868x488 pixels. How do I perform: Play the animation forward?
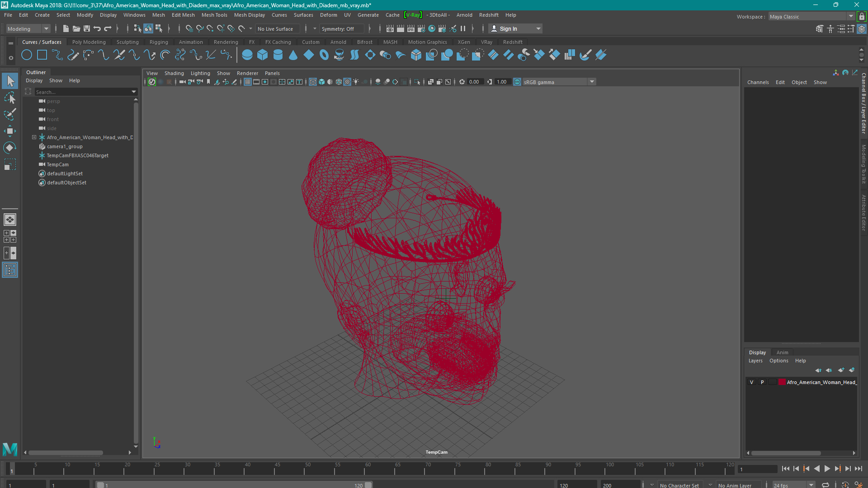coord(827,469)
